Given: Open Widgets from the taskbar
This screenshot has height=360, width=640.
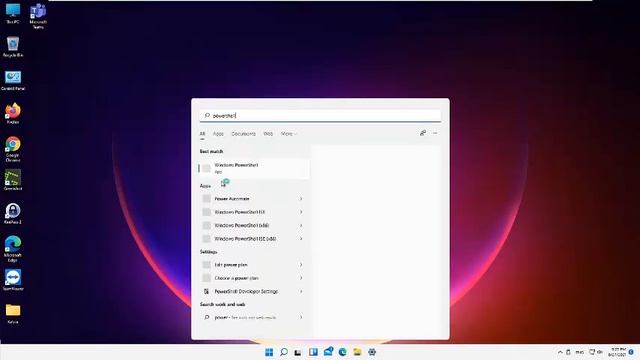Looking at the screenshot, I should coord(313,352).
